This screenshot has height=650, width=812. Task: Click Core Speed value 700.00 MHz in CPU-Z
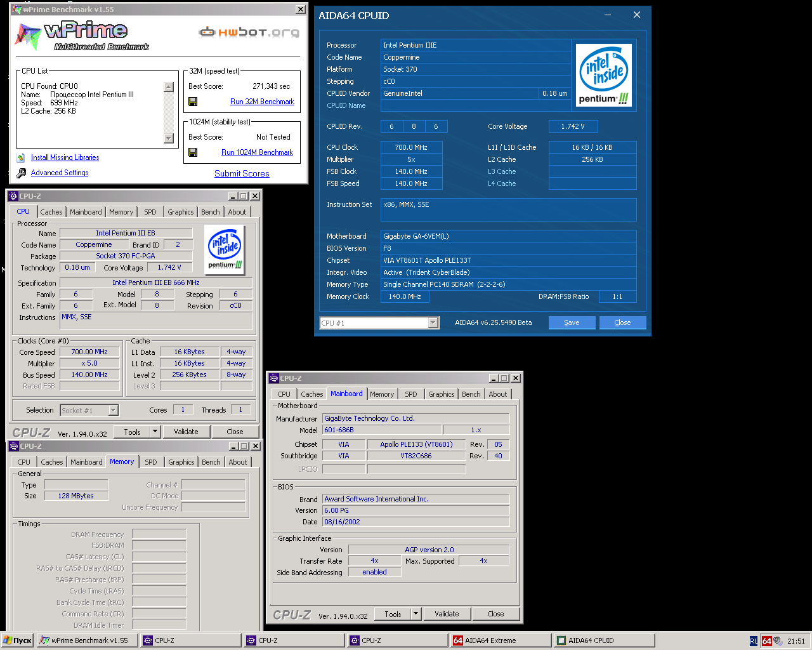coord(89,352)
